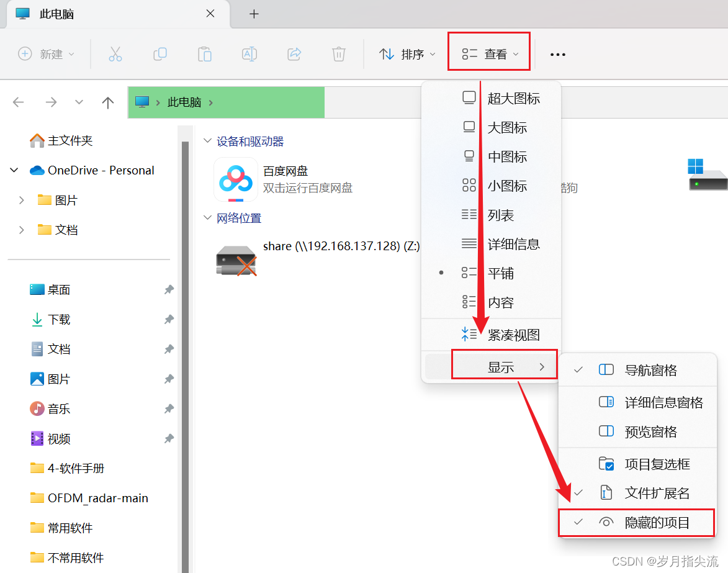This screenshot has width=728, height=573.
Task: Choose 大图标 large icons view
Action: pos(491,127)
